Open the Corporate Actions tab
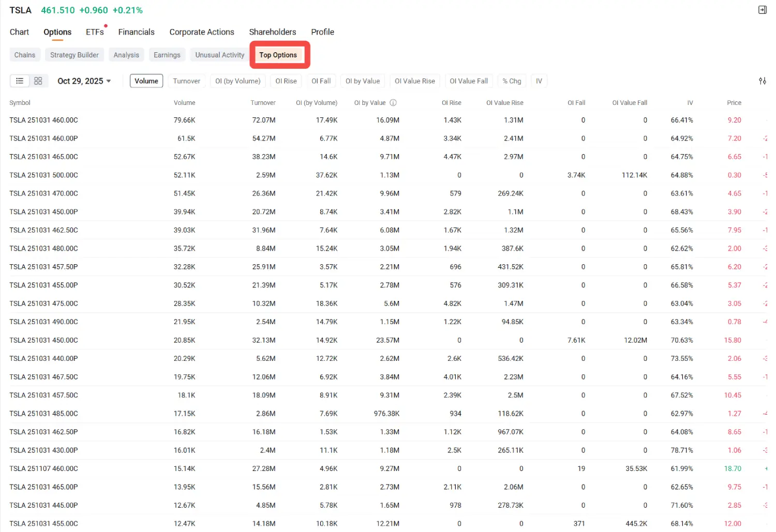This screenshot has height=532, width=776. tap(202, 32)
